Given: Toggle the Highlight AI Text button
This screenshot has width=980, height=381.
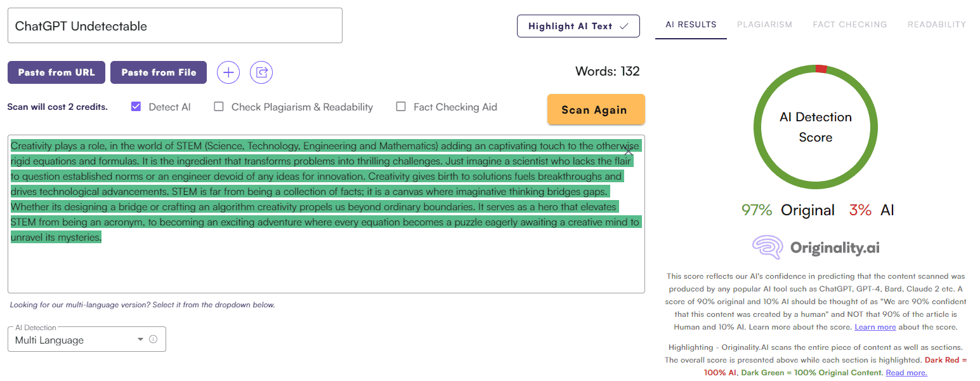Looking at the screenshot, I should point(578,26).
